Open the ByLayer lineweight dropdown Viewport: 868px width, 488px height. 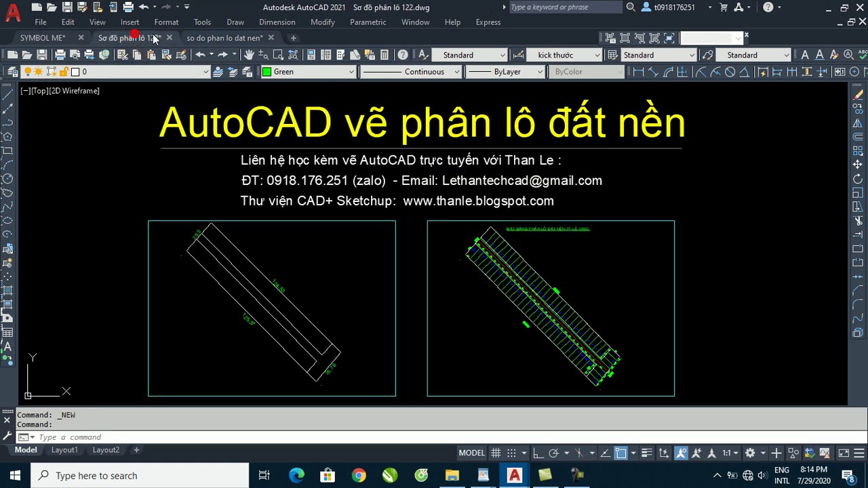pos(505,72)
